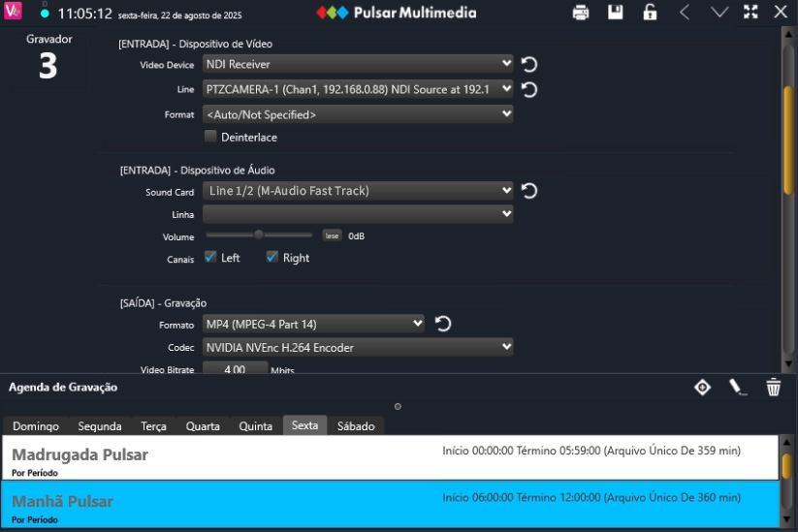Switch to the Segunda tab
The width and height of the screenshot is (798, 532).
pyautogui.click(x=100, y=426)
